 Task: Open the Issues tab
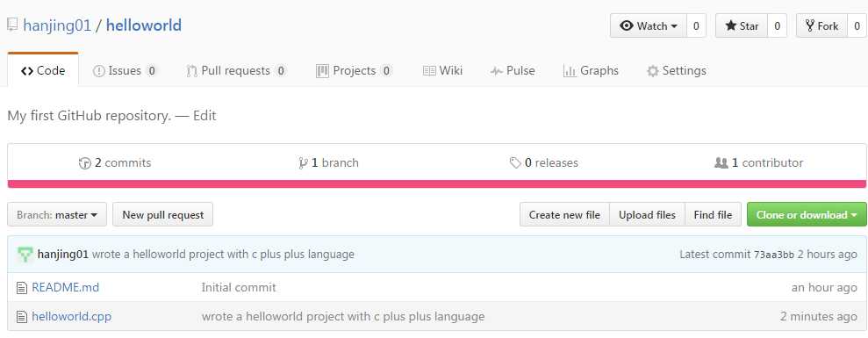126,71
